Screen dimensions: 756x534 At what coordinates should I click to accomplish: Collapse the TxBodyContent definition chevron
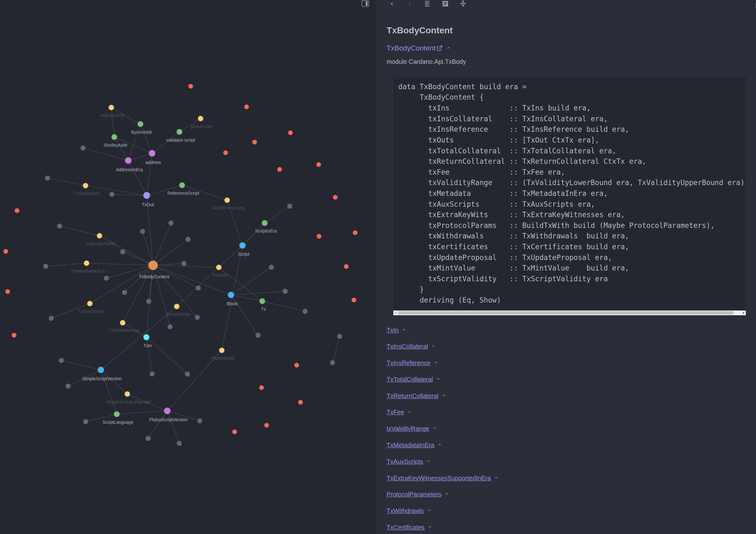pyautogui.click(x=449, y=48)
